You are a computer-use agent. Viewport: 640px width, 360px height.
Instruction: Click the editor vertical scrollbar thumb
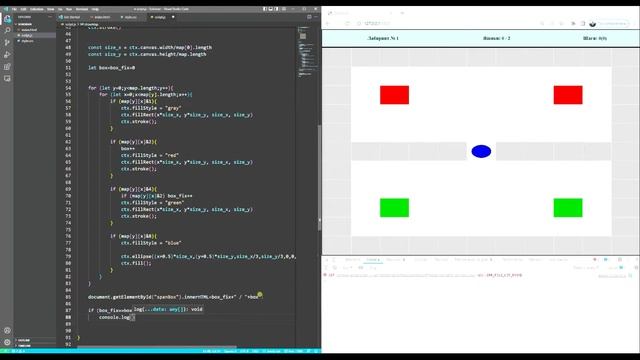point(319,177)
